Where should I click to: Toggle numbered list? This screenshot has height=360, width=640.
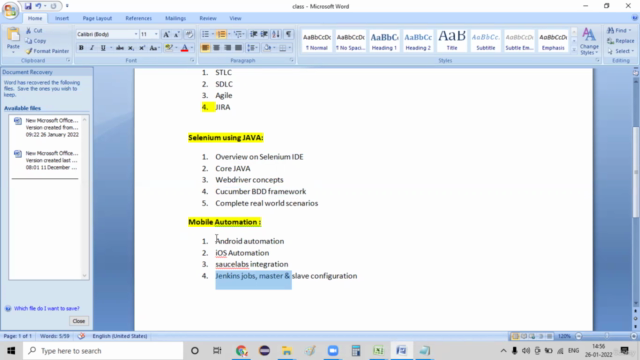[x=221, y=34]
